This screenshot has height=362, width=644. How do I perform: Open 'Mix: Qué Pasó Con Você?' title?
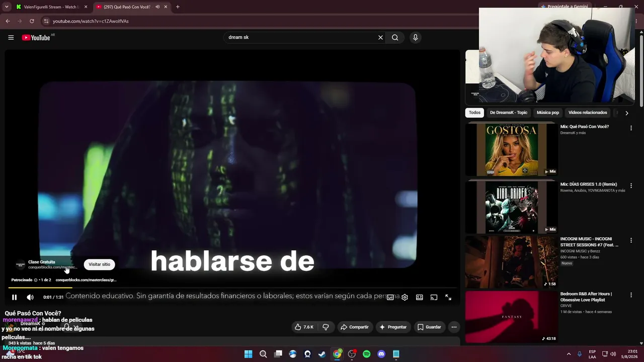(x=585, y=127)
